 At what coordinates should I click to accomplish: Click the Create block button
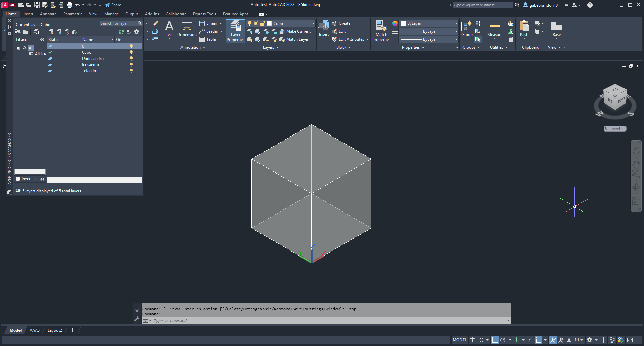[x=341, y=23]
